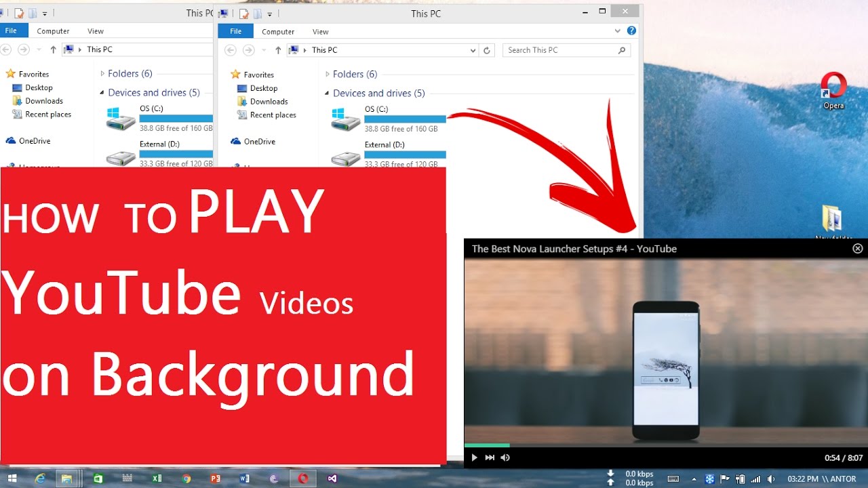Open Visual Studio from taskbar
Screen dimensions: 868x488
332,479
